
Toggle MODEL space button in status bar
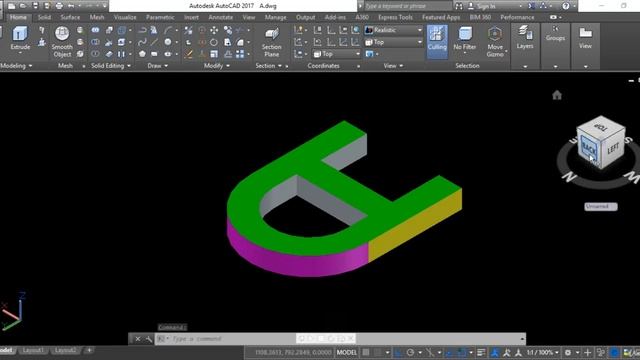[x=347, y=352]
